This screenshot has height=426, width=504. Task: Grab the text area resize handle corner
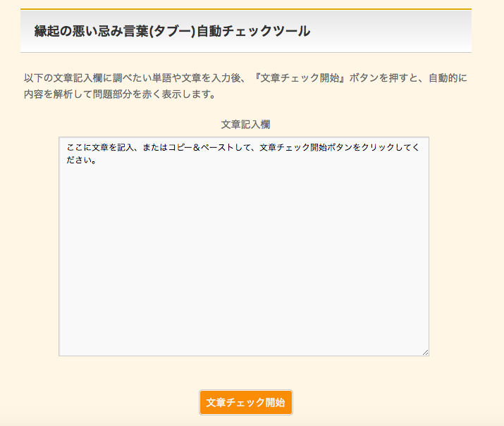tap(425, 352)
